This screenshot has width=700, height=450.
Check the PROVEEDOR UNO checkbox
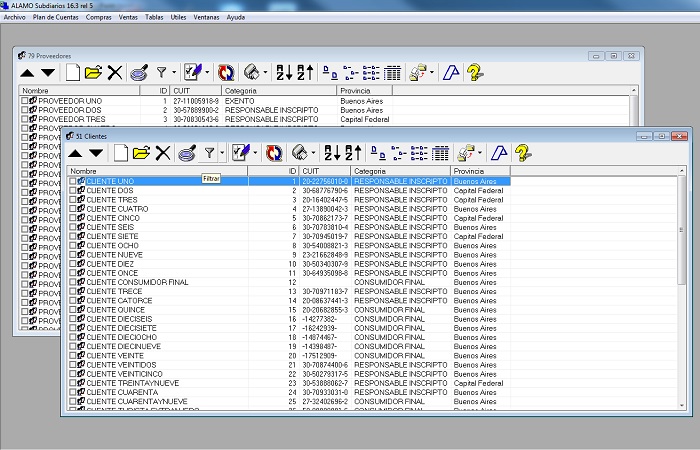point(25,101)
